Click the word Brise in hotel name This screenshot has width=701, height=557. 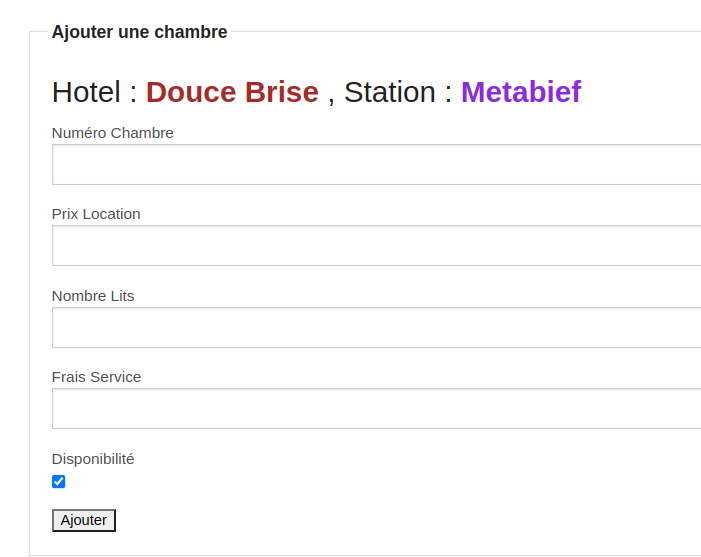tap(282, 92)
